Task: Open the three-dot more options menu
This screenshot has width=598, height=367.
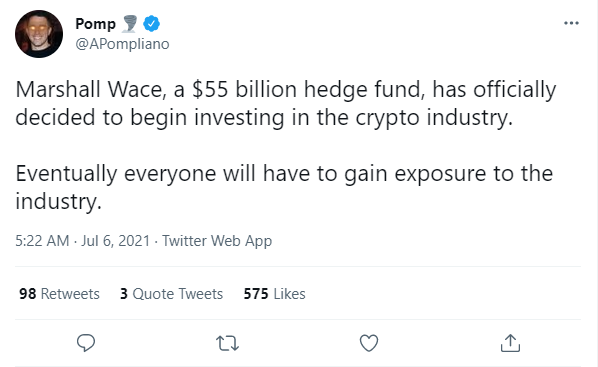Action: click(x=571, y=23)
